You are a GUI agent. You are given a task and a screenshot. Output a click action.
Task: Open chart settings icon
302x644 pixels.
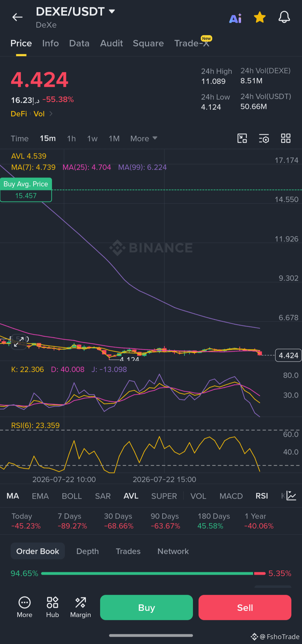click(264, 138)
